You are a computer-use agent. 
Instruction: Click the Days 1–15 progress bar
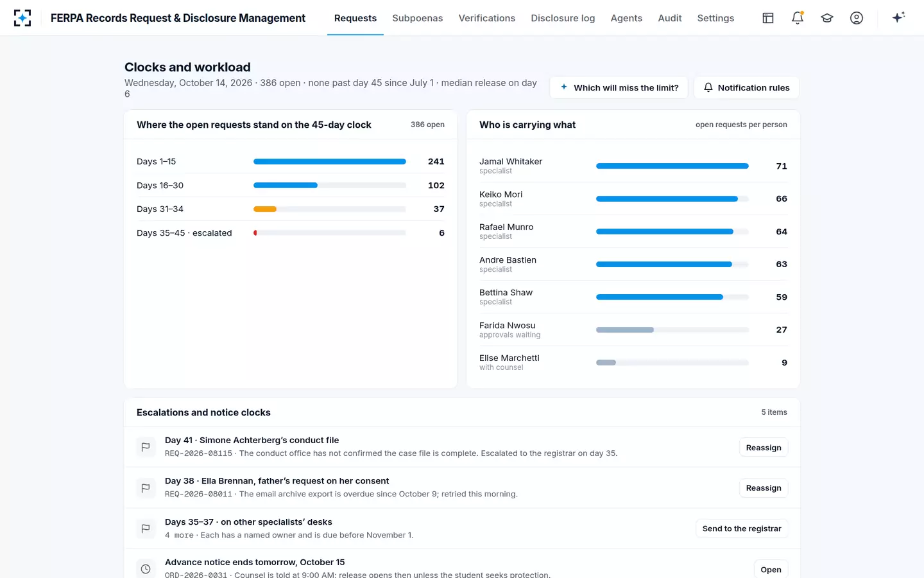(330, 162)
